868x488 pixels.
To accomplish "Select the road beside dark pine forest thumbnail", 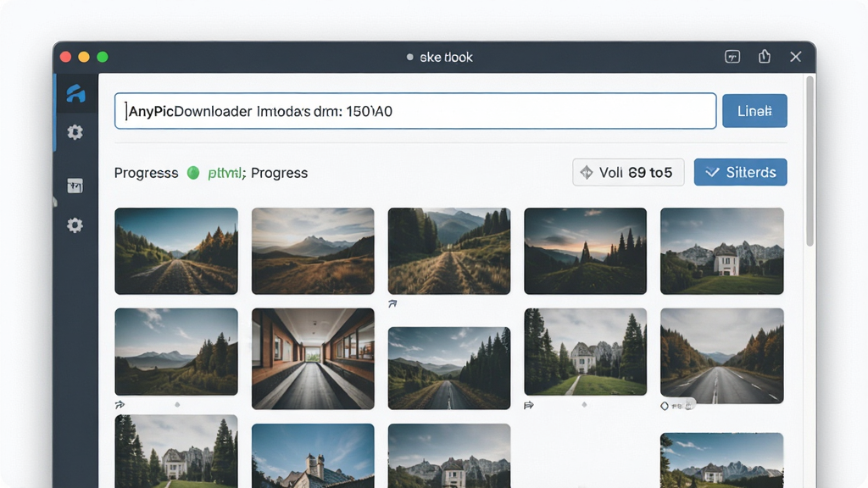I will 449,368.
